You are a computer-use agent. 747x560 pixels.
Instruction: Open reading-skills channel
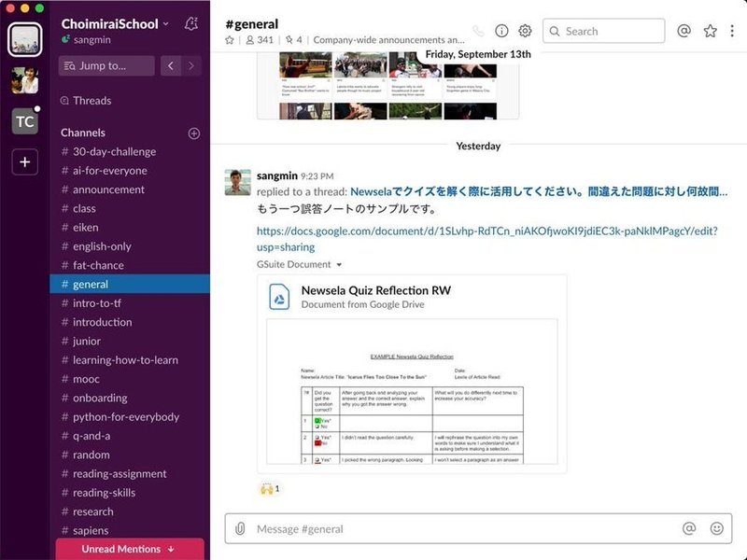[x=130, y=493]
